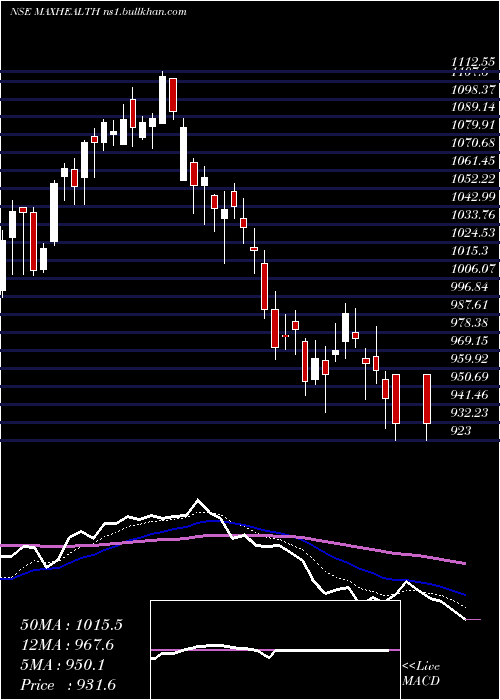The width and height of the screenshot is (500, 700).
Task: Click the 1070.68 price axis label
Action: tap(472, 143)
